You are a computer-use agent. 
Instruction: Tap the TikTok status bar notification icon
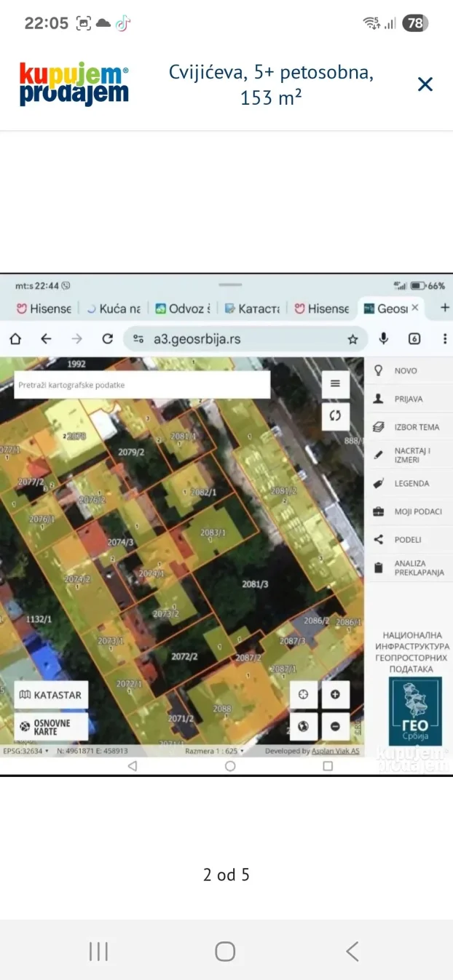pyautogui.click(x=122, y=23)
